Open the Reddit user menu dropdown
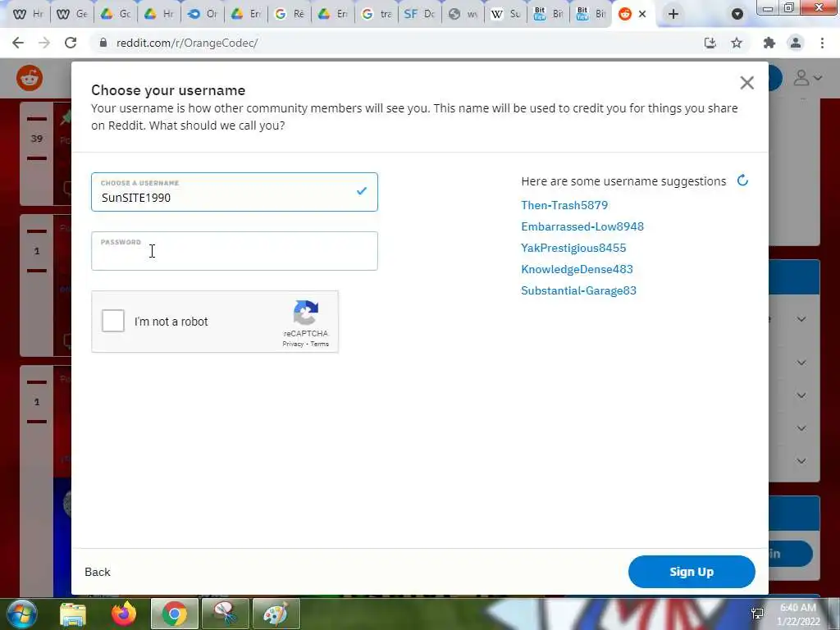 pyautogui.click(x=808, y=78)
